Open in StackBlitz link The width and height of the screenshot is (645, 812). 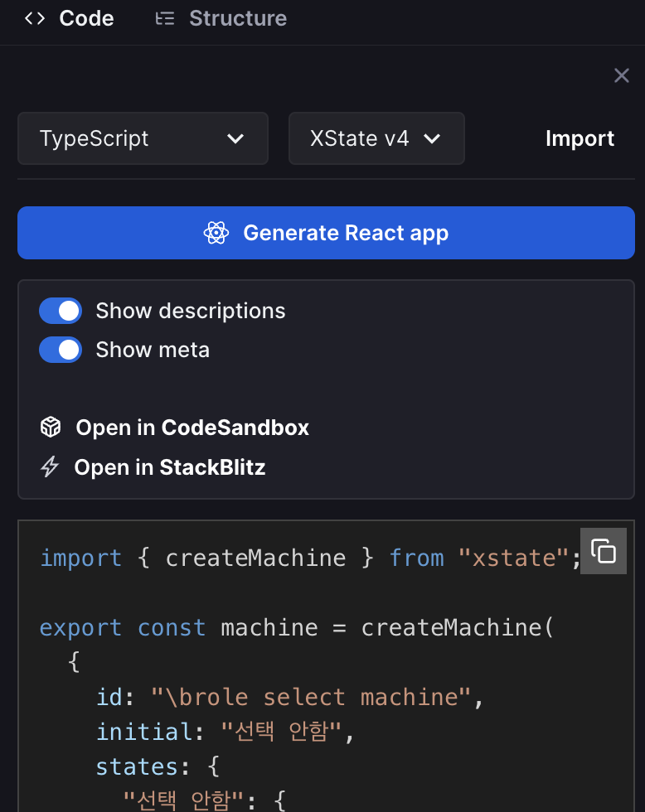[153, 467]
